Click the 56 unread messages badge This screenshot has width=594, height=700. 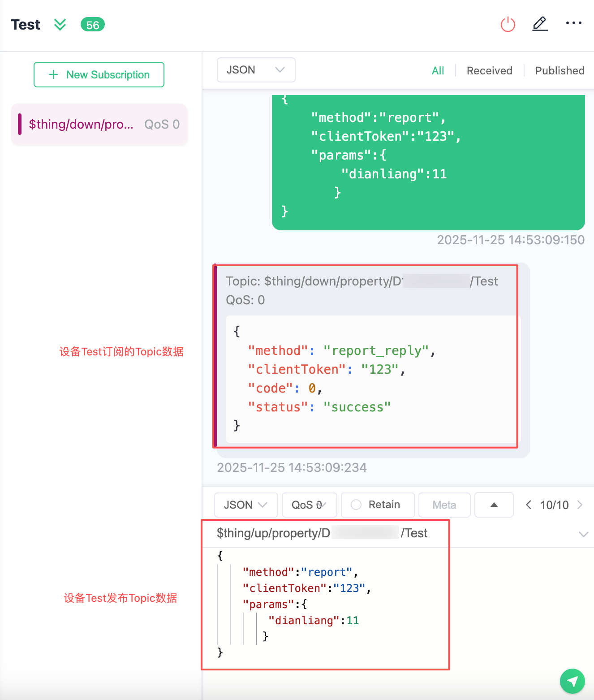point(93,25)
